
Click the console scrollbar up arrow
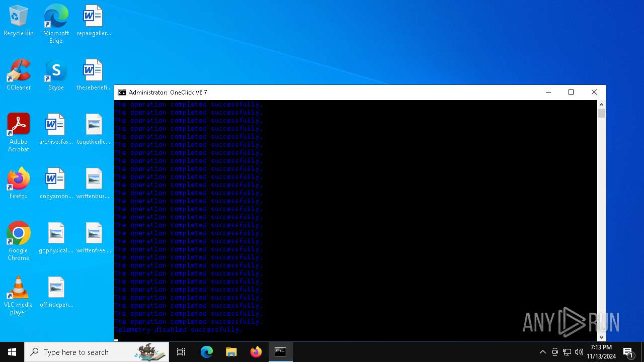point(601,105)
